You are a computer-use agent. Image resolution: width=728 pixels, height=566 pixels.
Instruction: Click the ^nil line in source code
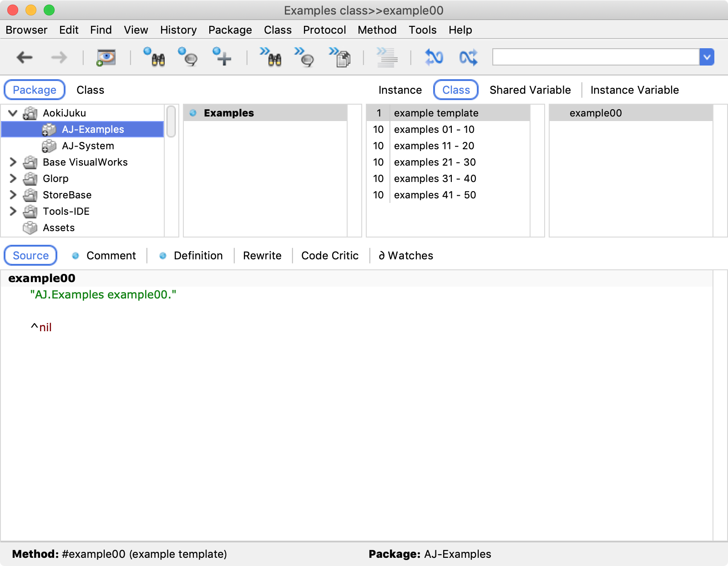coord(41,327)
